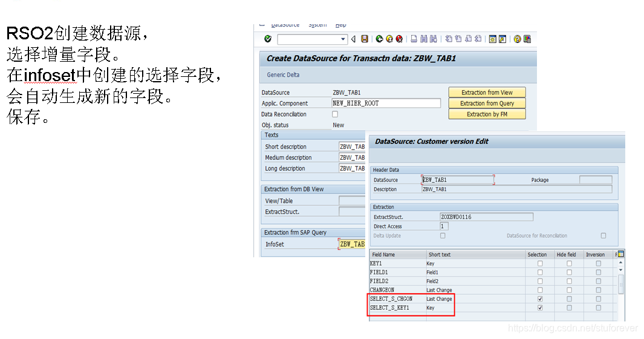Click the Next Page icon
Screen dimensions: 644x339
(x=468, y=39)
